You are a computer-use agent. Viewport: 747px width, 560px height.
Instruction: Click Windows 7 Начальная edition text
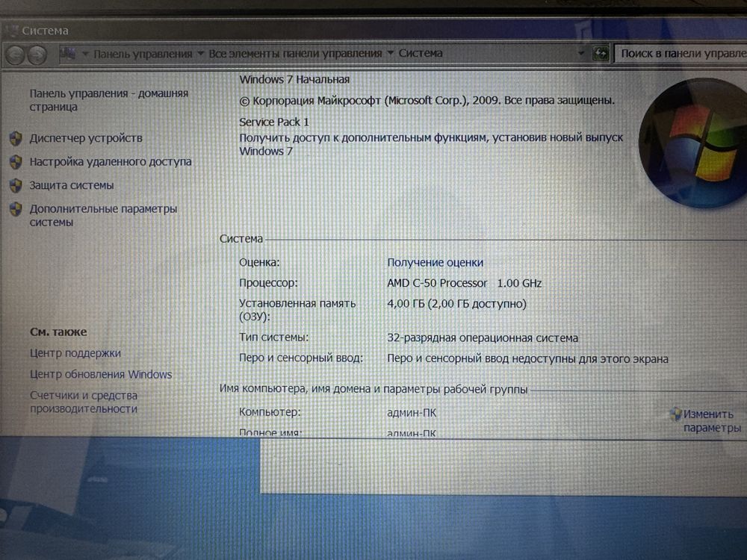click(x=294, y=80)
